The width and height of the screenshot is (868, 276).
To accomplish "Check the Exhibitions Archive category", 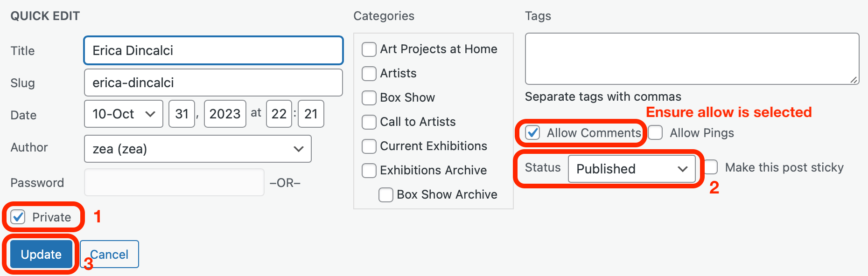I will (x=369, y=171).
